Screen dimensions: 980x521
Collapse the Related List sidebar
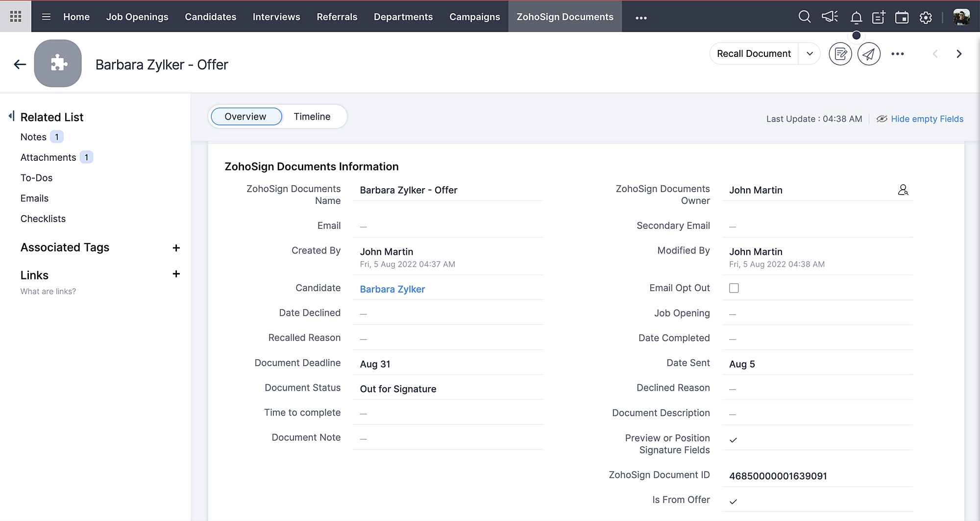pos(11,116)
